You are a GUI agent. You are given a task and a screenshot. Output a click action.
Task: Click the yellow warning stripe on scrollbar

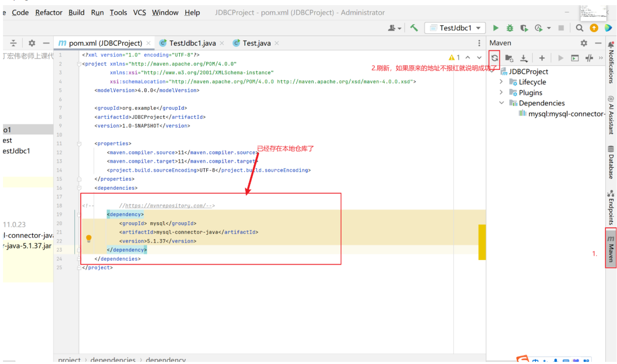pyautogui.click(x=482, y=242)
